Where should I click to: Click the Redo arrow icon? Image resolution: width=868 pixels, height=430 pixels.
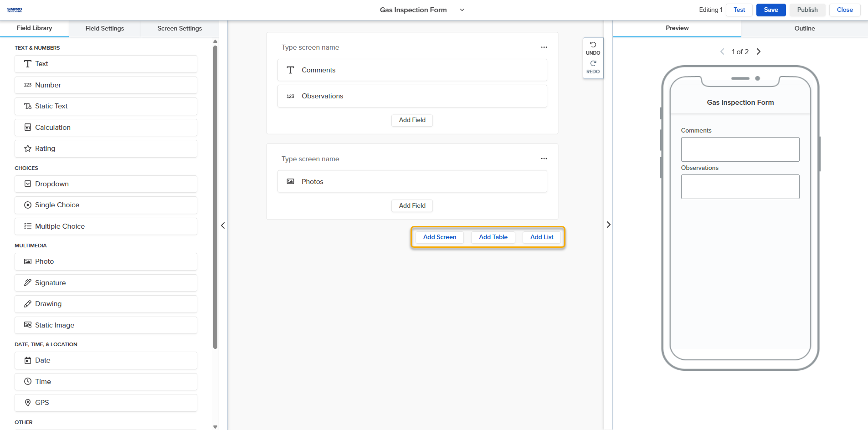point(593,64)
